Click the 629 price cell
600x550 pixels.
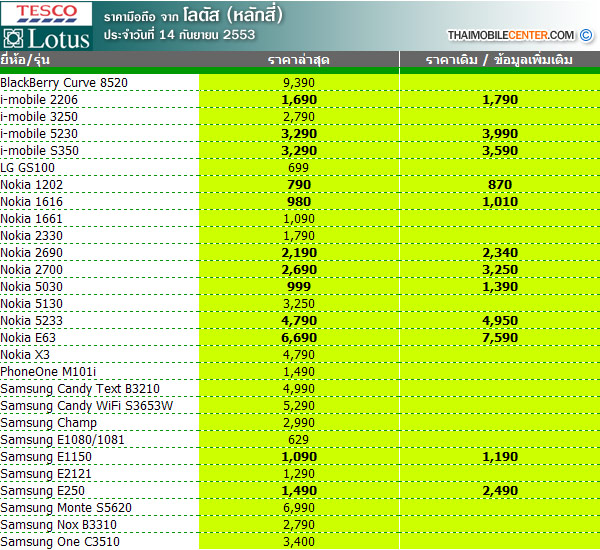(x=298, y=440)
